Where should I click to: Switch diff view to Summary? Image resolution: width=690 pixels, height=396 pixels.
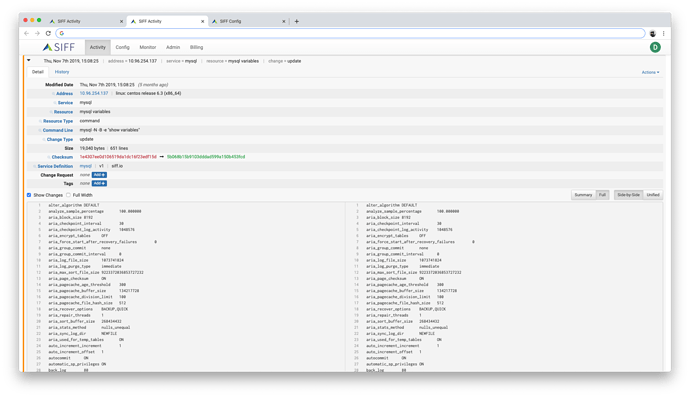point(583,195)
